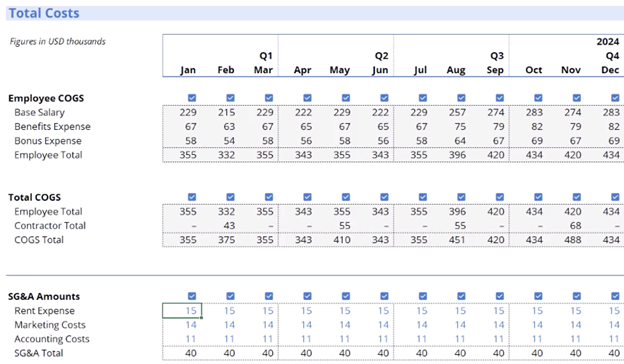Select the Feb column header
Image resolution: width=624 pixels, height=364 pixels.
[x=226, y=70]
